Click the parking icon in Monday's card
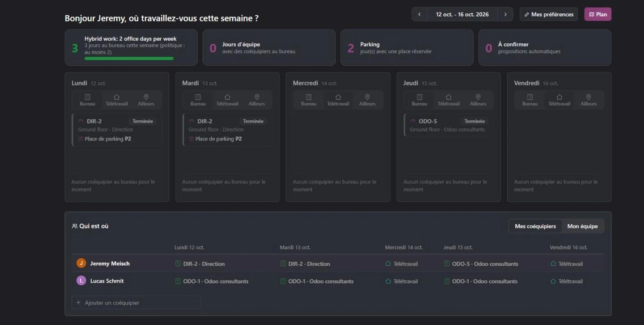The width and height of the screenshot is (644, 325). 80,139
